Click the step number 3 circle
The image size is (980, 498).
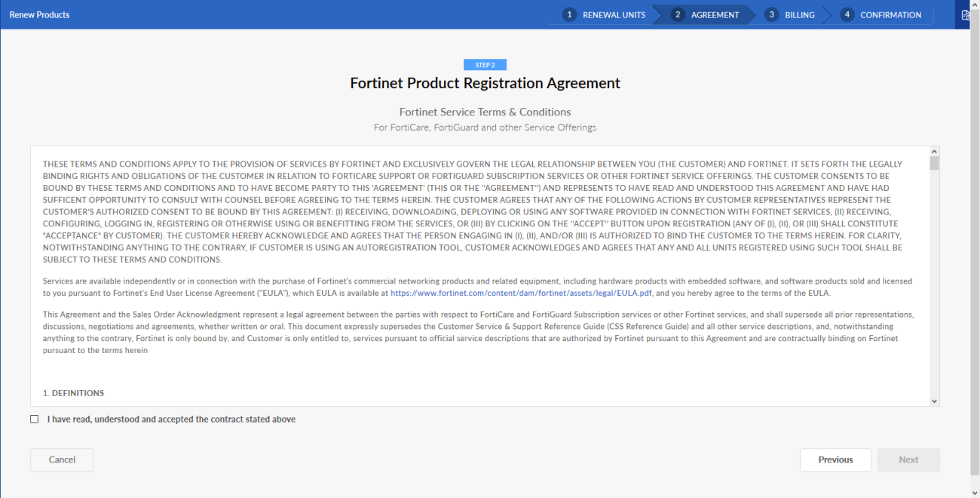click(771, 14)
